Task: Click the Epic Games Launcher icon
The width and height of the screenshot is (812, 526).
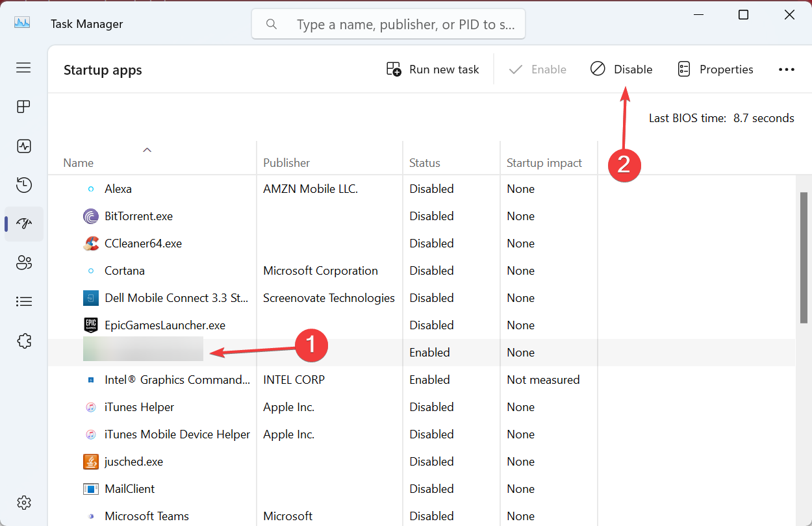Action: pos(91,325)
